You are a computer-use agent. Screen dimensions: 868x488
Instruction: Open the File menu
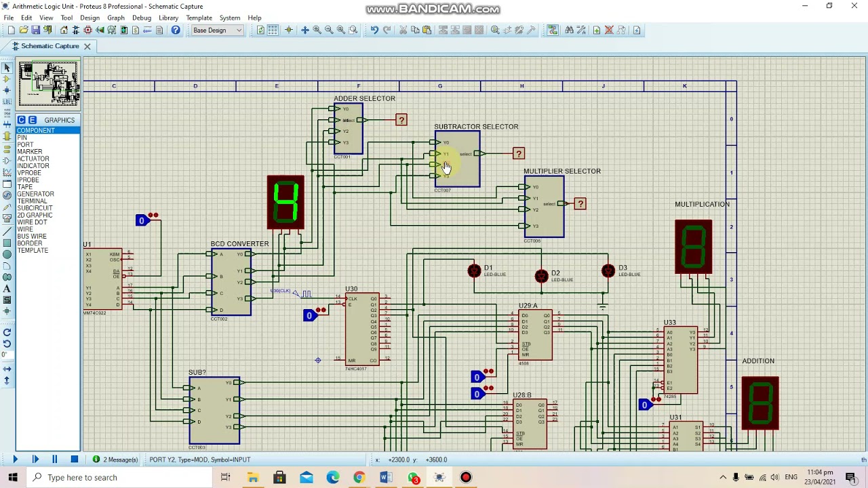8,18
